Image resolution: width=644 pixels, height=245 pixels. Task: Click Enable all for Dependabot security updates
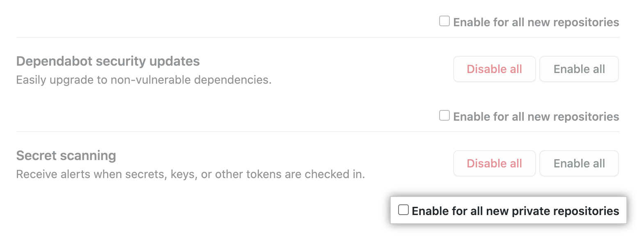(x=579, y=69)
